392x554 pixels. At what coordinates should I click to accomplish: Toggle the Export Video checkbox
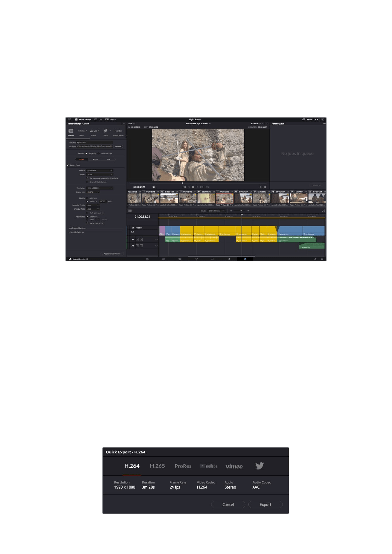pos(68,165)
